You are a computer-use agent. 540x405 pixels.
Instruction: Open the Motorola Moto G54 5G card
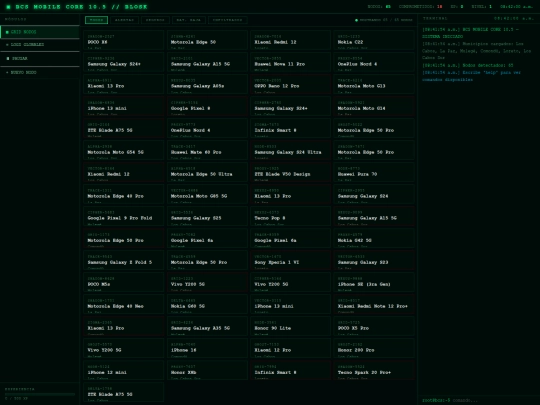[124, 150]
